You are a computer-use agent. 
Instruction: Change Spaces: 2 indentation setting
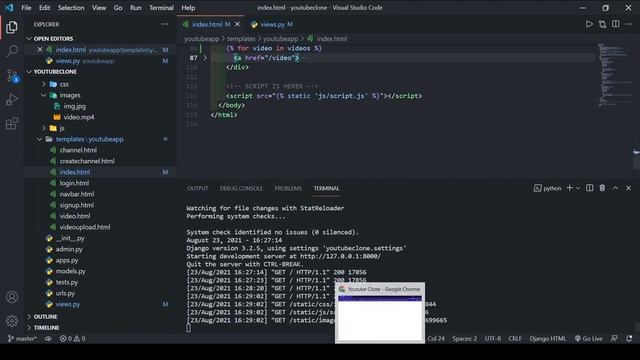tap(464, 338)
